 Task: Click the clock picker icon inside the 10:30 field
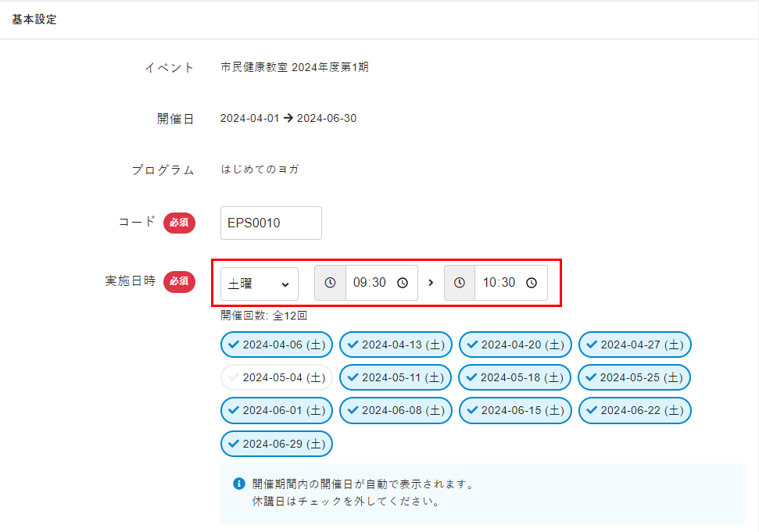click(532, 283)
